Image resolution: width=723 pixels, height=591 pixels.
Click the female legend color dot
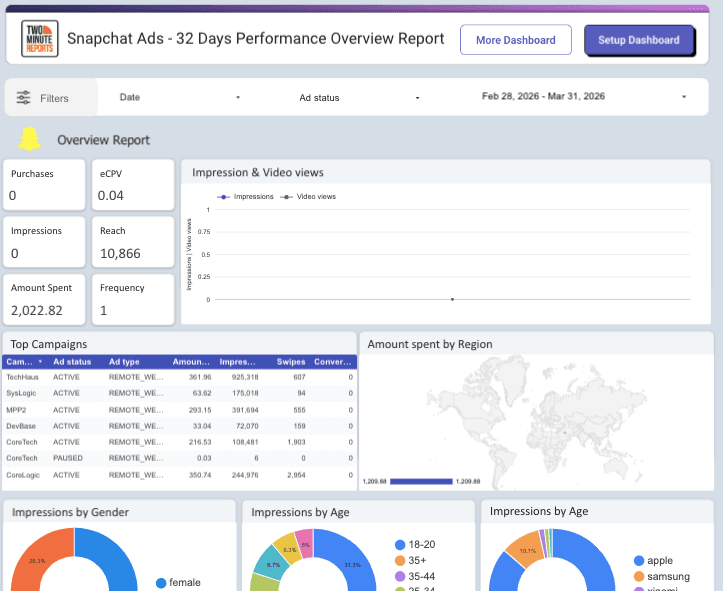point(161,583)
